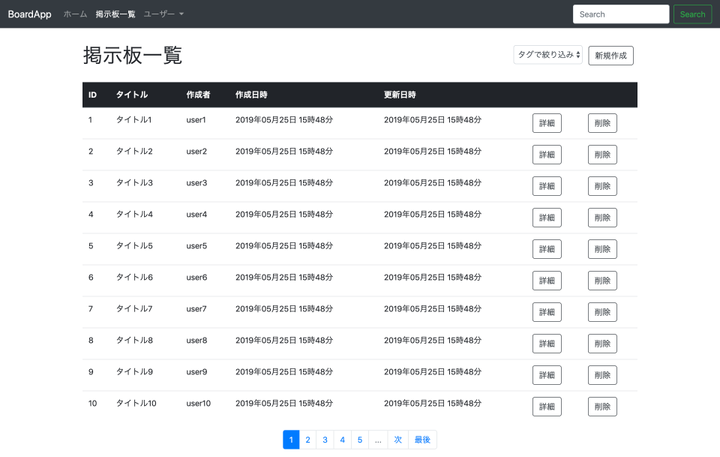Click 削除 for タイトル9
The width and height of the screenshot is (720, 457).
point(602,375)
